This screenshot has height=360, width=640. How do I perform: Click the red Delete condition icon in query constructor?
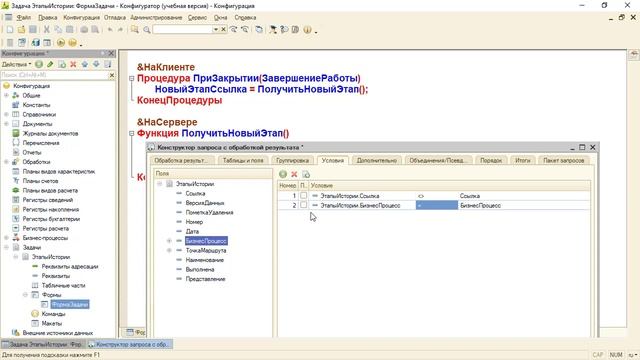[x=294, y=174]
